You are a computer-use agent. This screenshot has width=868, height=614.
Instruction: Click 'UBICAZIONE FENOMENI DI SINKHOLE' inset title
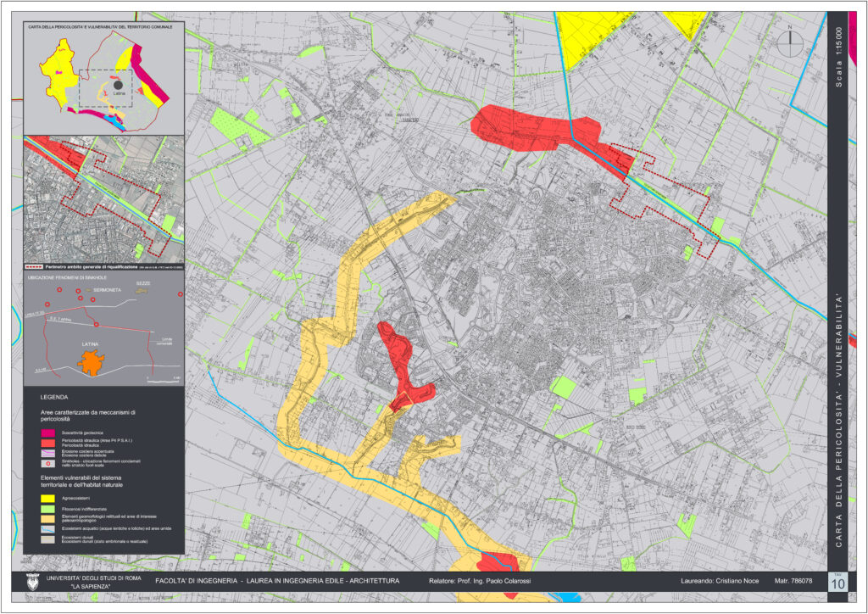[67, 277]
